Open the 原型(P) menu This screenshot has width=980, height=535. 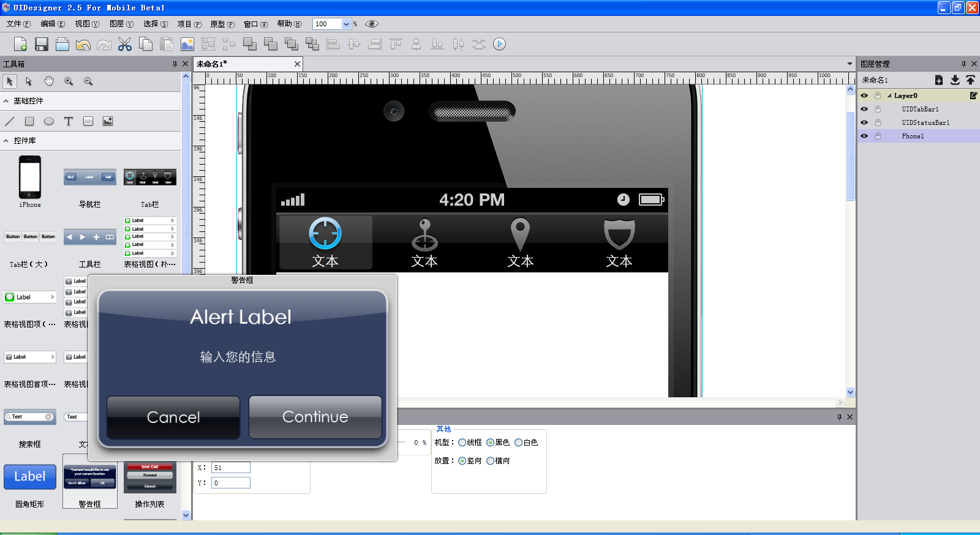click(222, 24)
